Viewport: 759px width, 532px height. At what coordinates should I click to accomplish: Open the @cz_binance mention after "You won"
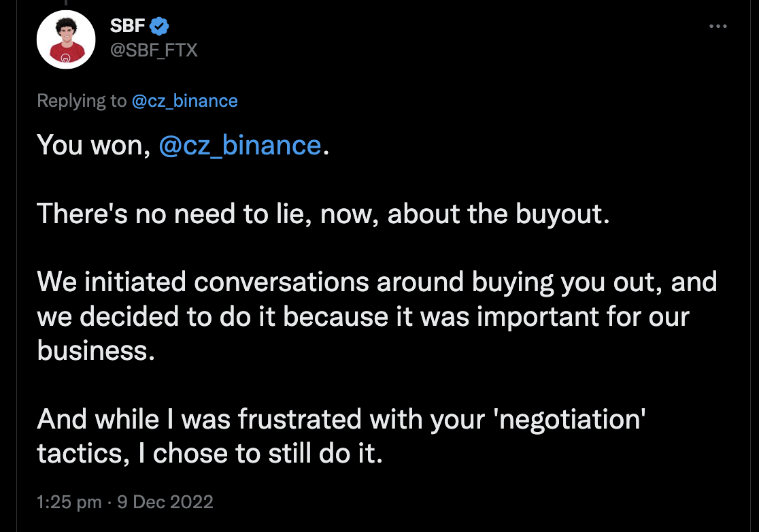pyautogui.click(x=239, y=145)
